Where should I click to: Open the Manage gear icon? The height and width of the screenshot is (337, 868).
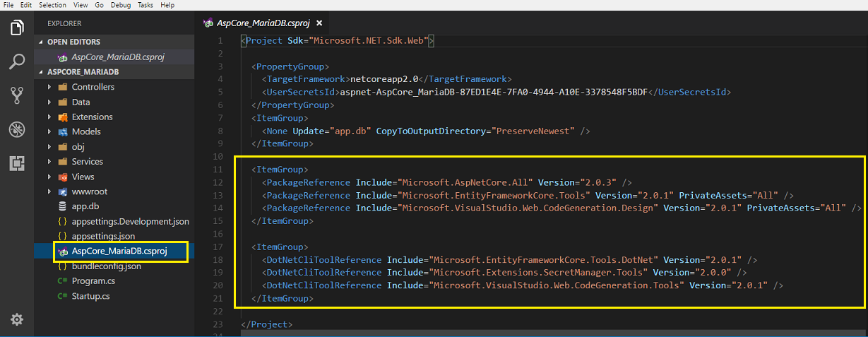16,319
